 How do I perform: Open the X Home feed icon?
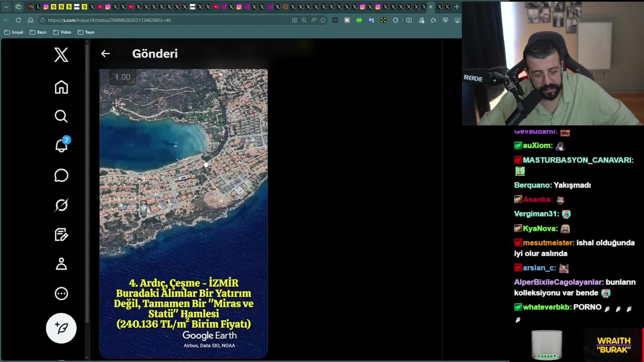click(61, 87)
